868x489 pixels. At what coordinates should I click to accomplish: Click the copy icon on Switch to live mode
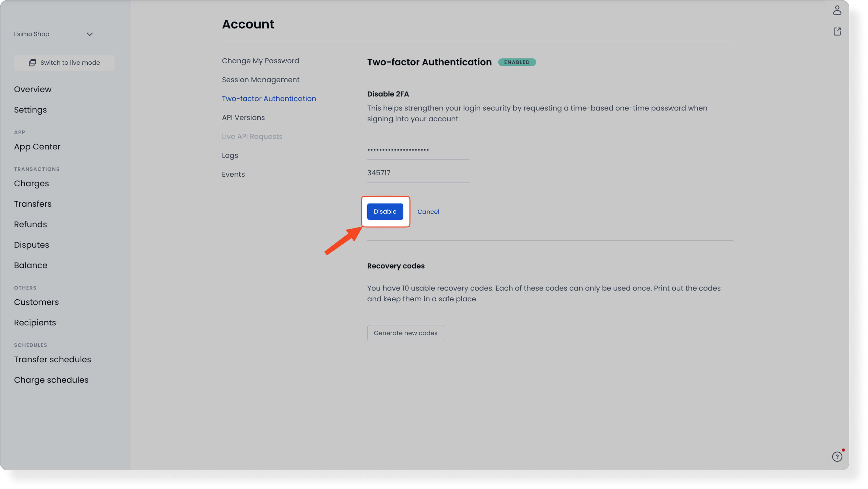[x=32, y=63]
